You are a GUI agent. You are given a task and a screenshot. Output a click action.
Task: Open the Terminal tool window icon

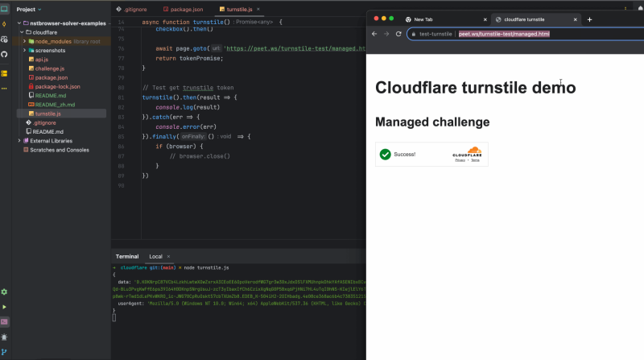[x=4, y=322]
